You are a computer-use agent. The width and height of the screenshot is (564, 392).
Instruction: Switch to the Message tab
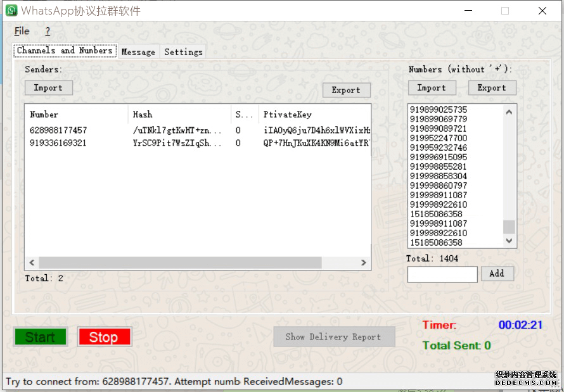coord(138,52)
